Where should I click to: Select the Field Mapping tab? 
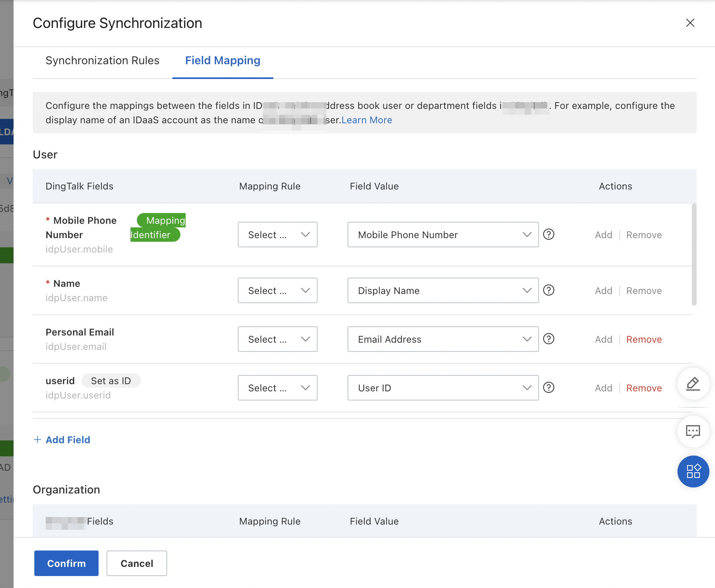point(223,61)
